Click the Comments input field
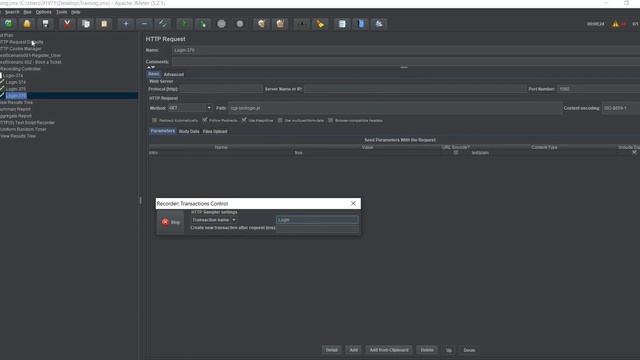 pyautogui.click(x=406, y=62)
